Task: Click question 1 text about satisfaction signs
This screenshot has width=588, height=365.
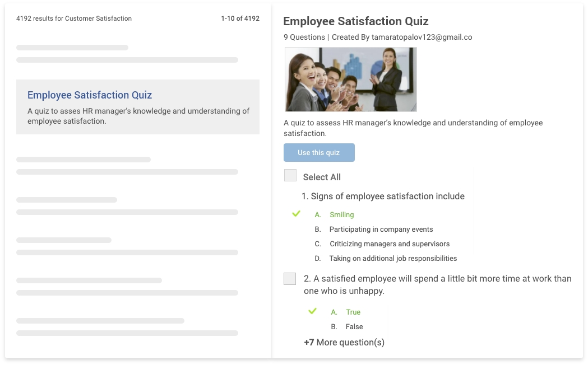Action: (x=388, y=196)
